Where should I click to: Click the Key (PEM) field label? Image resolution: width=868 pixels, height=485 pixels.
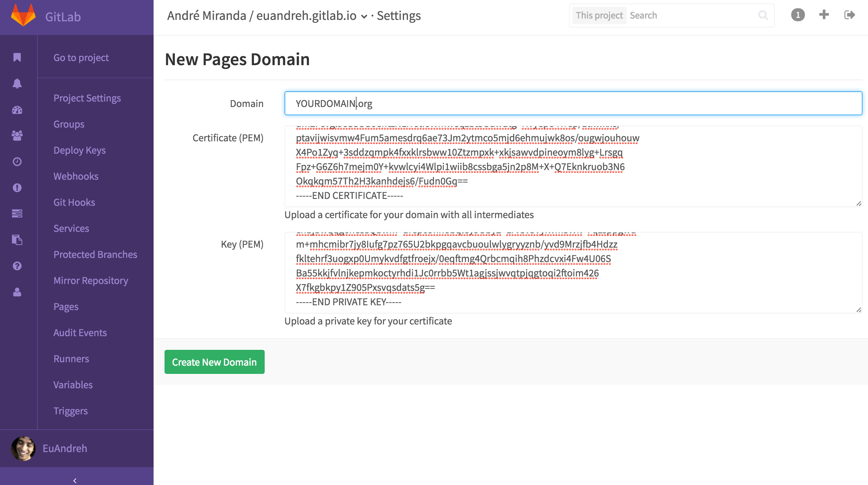pos(242,244)
